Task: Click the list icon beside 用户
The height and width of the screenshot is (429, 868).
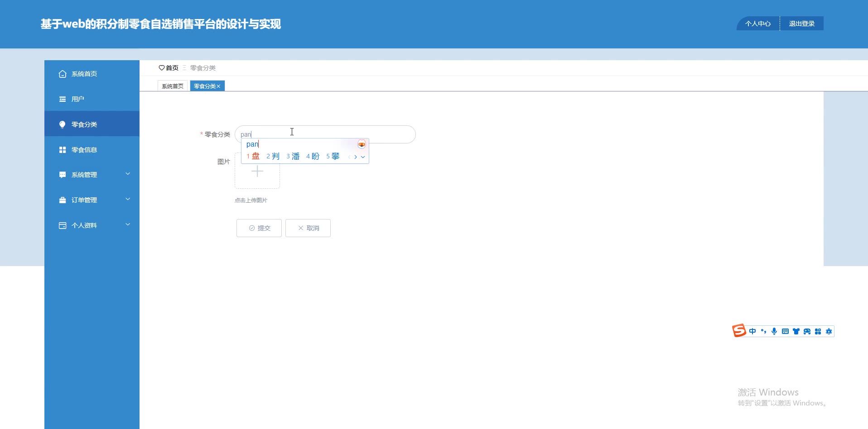Action: point(63,99)
